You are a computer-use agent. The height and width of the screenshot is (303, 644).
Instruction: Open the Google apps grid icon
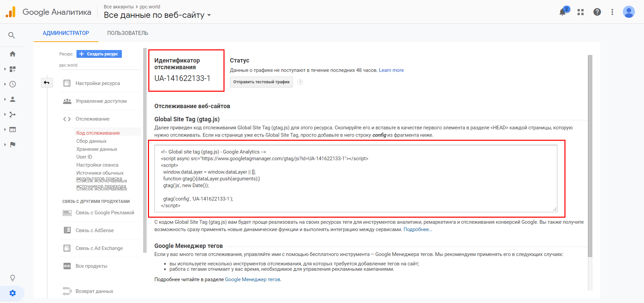pyautogui.click(x=581, y=12)
